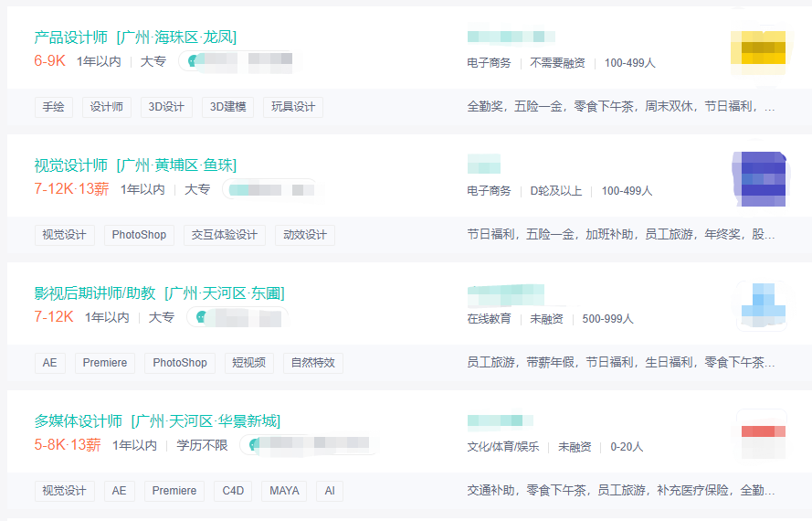The height and width of the screenshot is (521, 812).
Task: Select the 多媒体设计师 job title
Action: coord(79,421)
